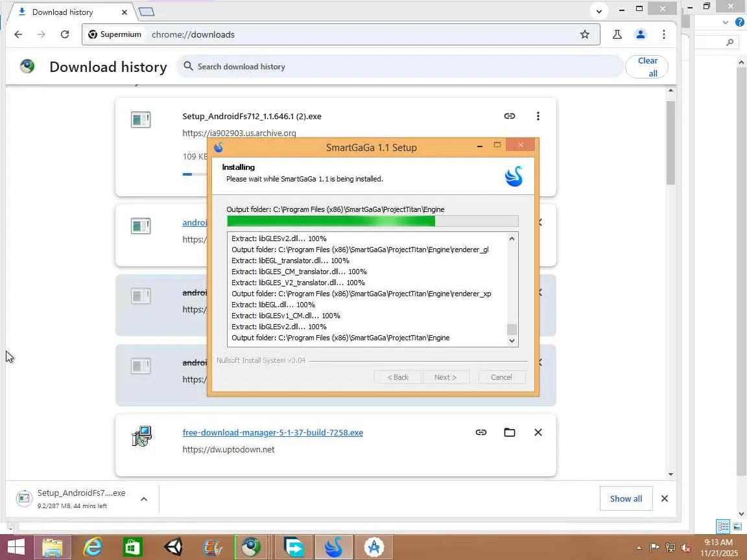The height and width of the screenshot is (560, 747).
Task: Click the Cancel button in SmartGaGa Setup
Action: tap(501, 377)
